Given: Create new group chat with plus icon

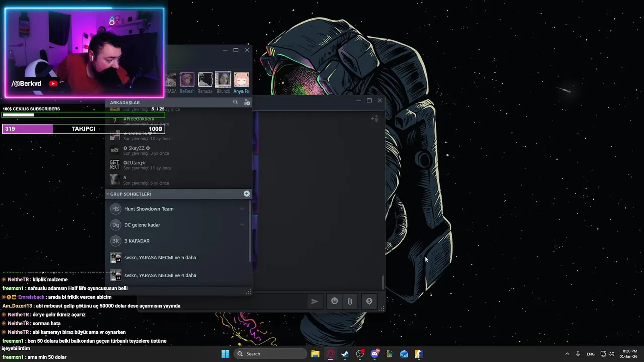Looking at the screenshot, I should 247,194.
